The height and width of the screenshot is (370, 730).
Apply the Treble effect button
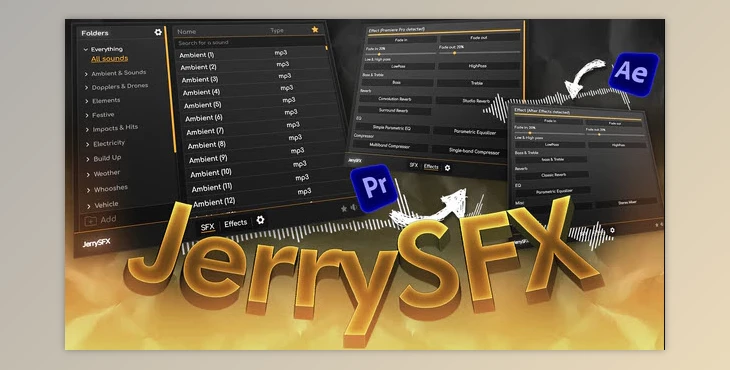click(477, 83)
